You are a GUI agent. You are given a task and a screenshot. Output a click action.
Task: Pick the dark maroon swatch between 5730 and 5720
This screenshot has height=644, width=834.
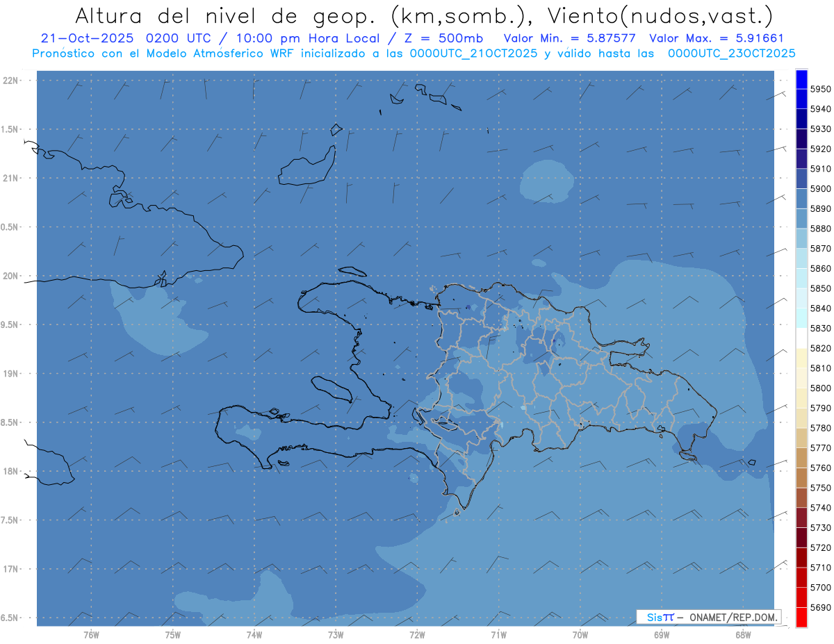click(x=801, y=537)
